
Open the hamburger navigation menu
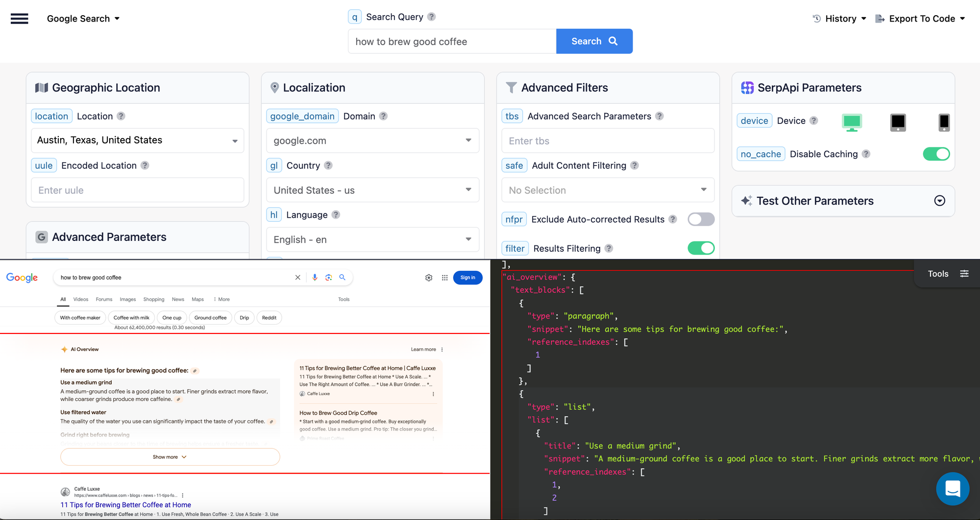pos(20,19)
